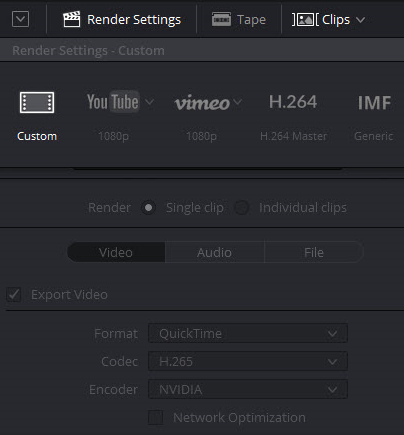This screenshot has height=435, width=404.
Task: Open the Codec H.265 dropdown
Action: coord(248,361)
